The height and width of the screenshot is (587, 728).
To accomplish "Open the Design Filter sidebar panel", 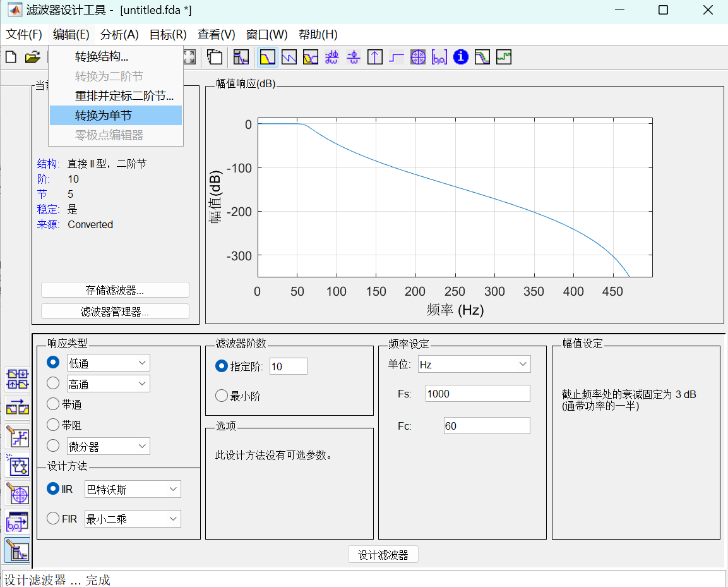I will 18,551.
